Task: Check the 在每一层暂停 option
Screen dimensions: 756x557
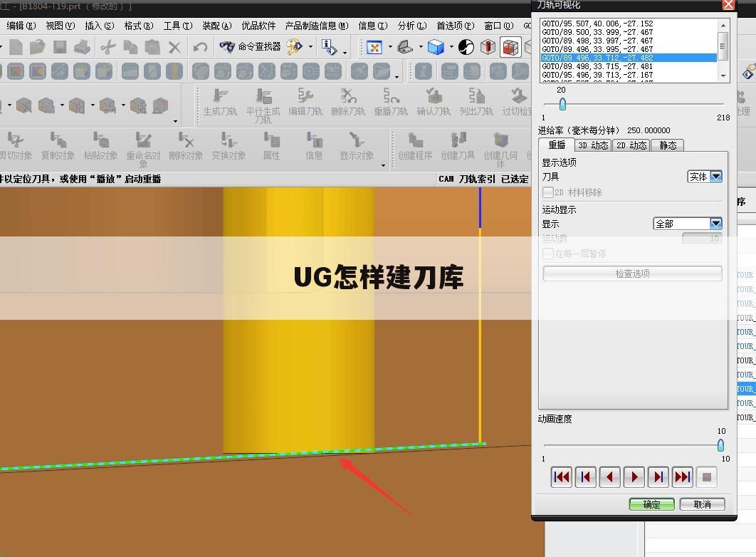Action: [x=546, y=254]
